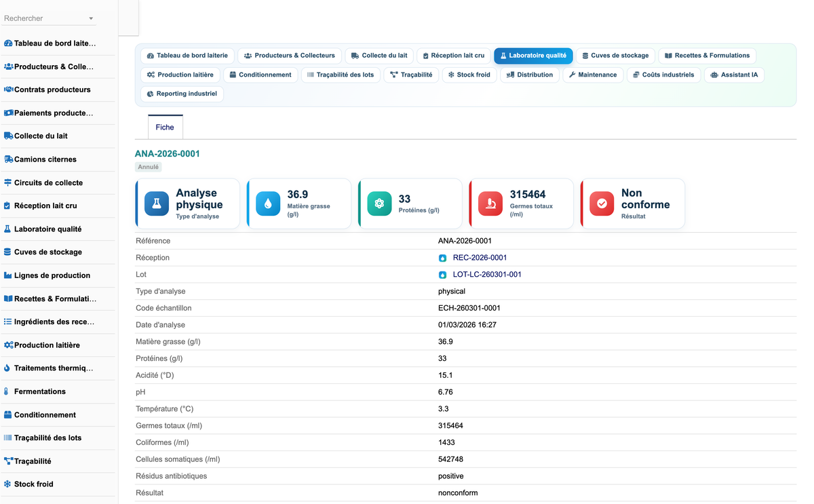Go to Distribution top navigation pill

click(x=530, y=75)
